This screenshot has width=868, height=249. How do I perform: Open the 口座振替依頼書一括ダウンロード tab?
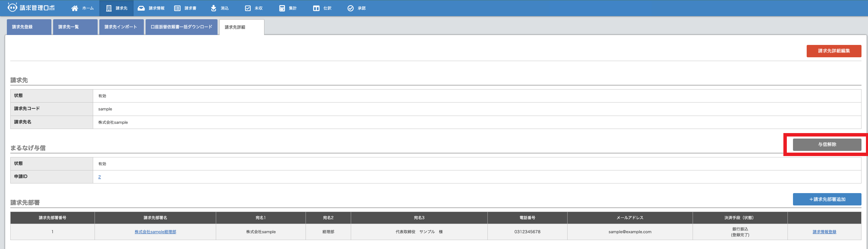(182, 27)
